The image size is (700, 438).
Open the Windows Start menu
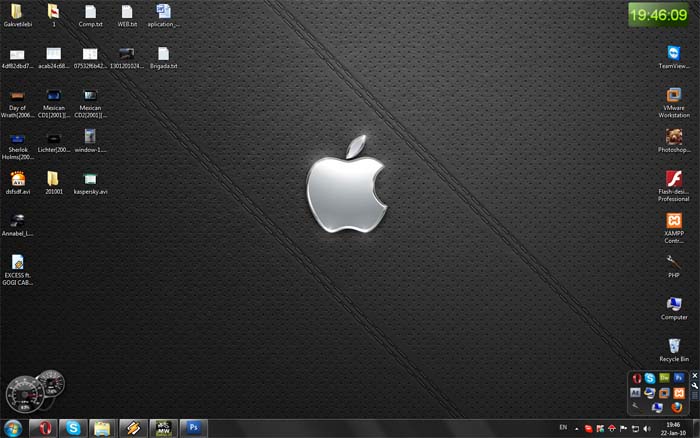click(13, 429)
